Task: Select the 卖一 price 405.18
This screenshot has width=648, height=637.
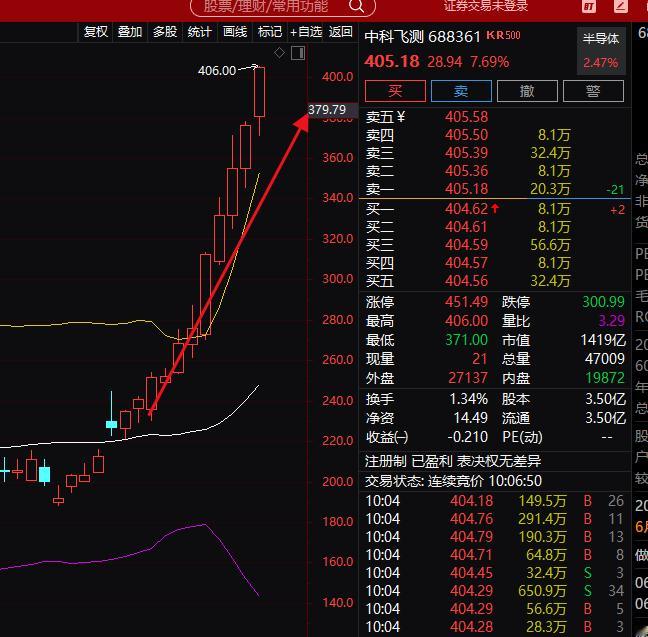Action: (467, 189)
